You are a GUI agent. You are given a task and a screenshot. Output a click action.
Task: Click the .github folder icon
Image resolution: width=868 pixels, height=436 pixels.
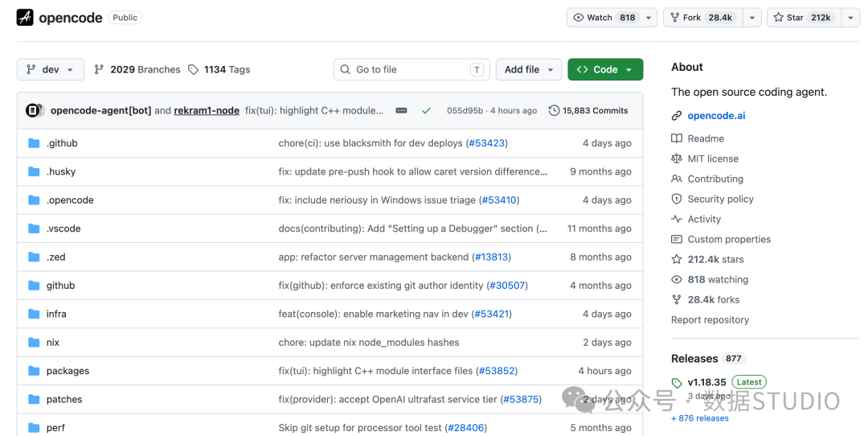point(34,143)
